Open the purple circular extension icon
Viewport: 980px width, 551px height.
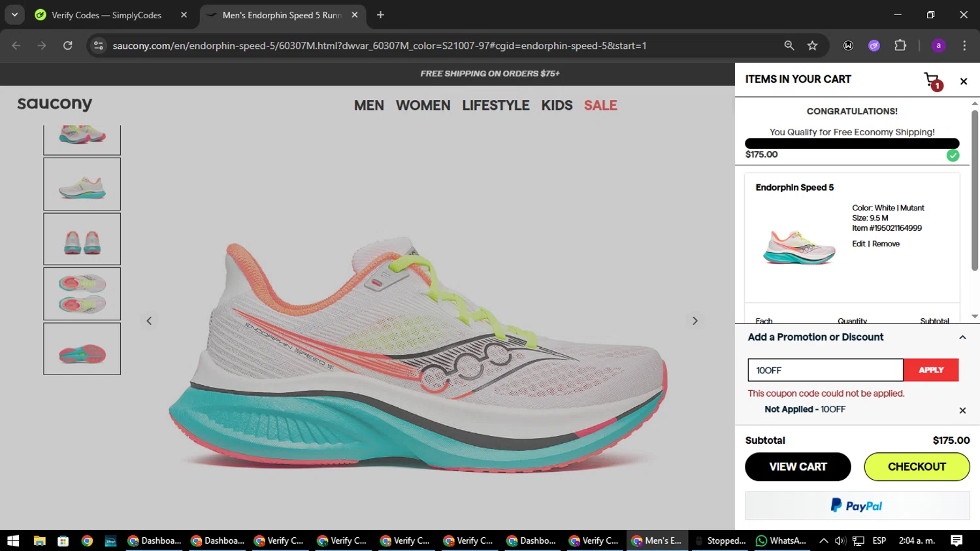pyautogui.click(x=874, y=46)
